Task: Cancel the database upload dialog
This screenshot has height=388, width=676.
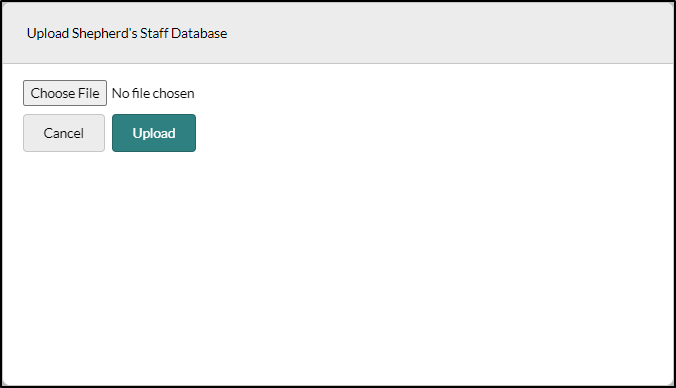Action: [64, 133]
